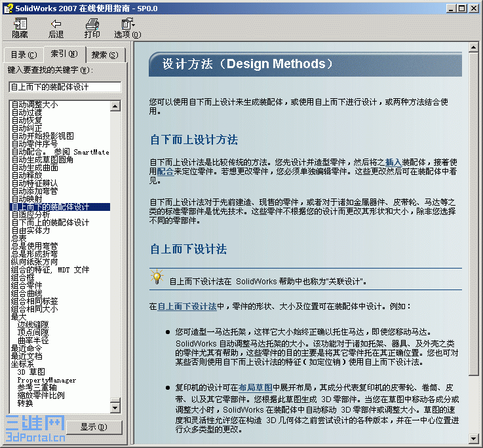The image size is (483, 448).
Task: Select index entry 自动纠正
Action: [27, 128]
